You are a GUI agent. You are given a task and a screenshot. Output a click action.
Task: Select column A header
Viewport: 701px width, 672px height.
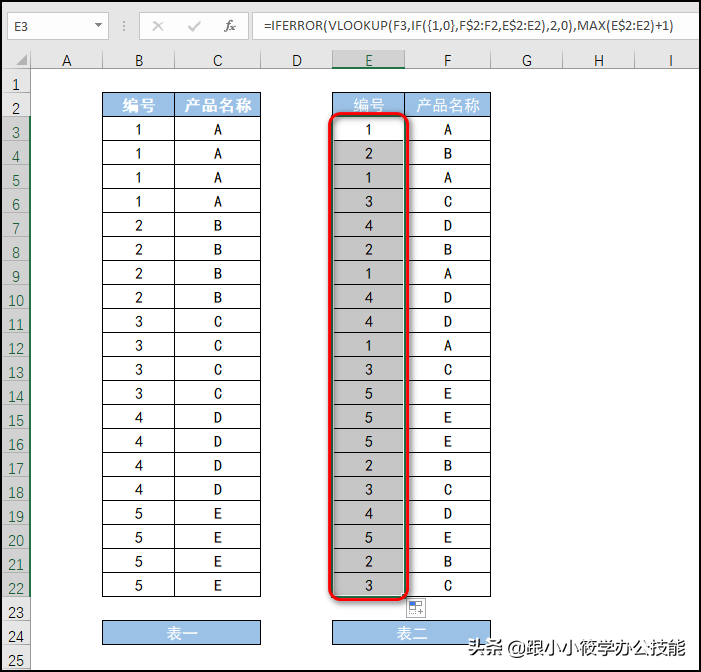tap(67, 60)
